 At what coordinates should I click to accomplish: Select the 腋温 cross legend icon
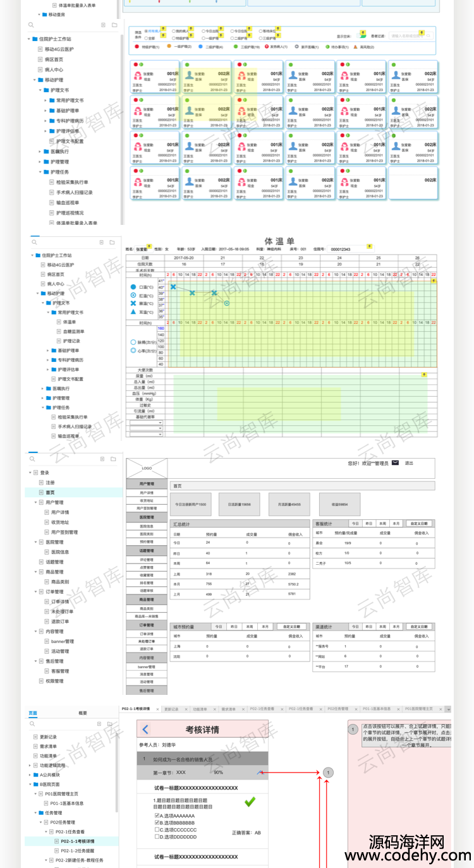click(x=133, y=303)
